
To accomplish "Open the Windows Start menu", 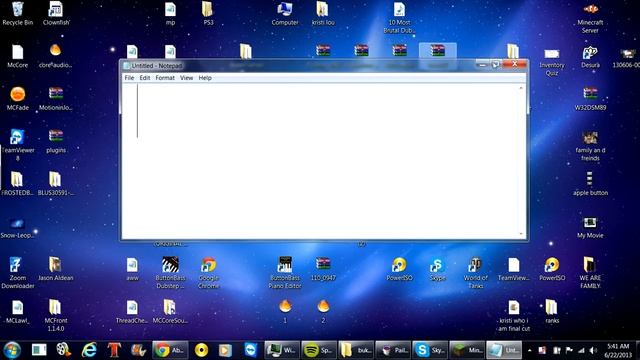I will [12, 350].
